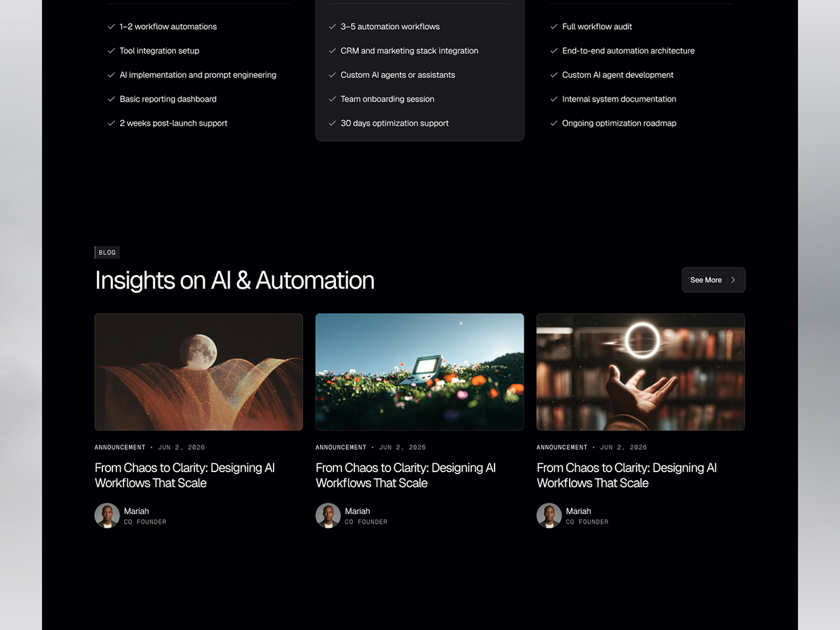Click the checkmark next to Tool integration setup
The image size is (840, 630).
click(111, 51)
